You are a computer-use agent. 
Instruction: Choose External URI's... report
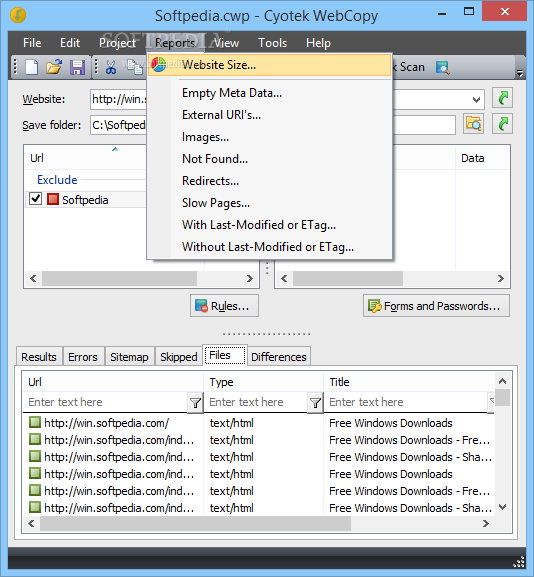click(269, 115)
